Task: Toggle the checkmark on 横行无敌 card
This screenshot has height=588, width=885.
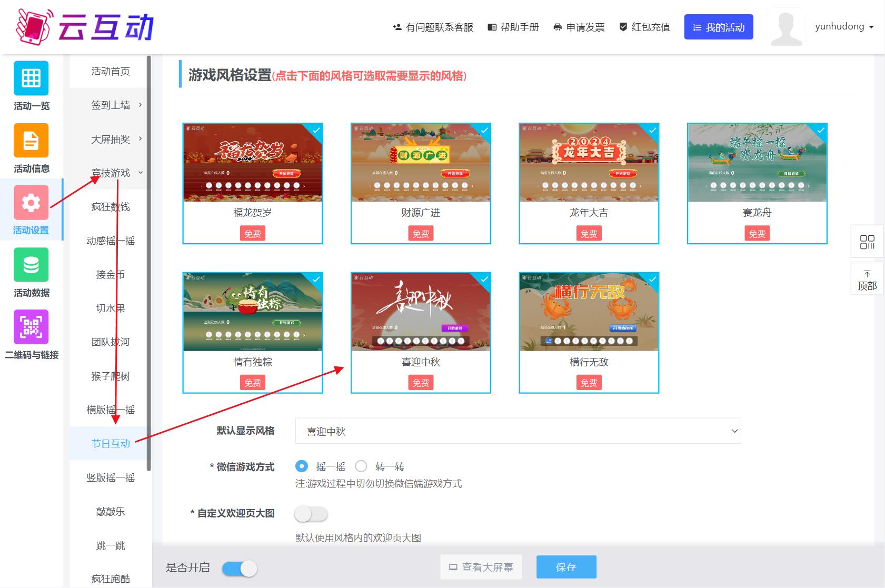Action: coord(652,279)
